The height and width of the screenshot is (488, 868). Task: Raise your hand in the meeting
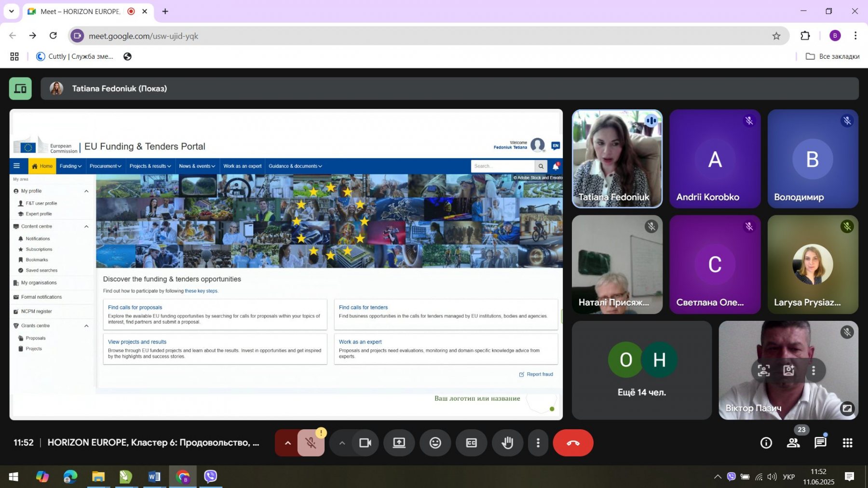(x=507, y=443)
